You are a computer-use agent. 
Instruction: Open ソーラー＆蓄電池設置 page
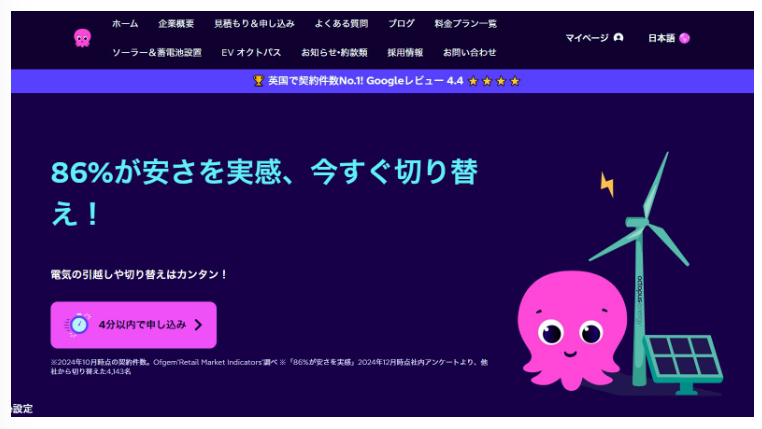tap(156, 52)
